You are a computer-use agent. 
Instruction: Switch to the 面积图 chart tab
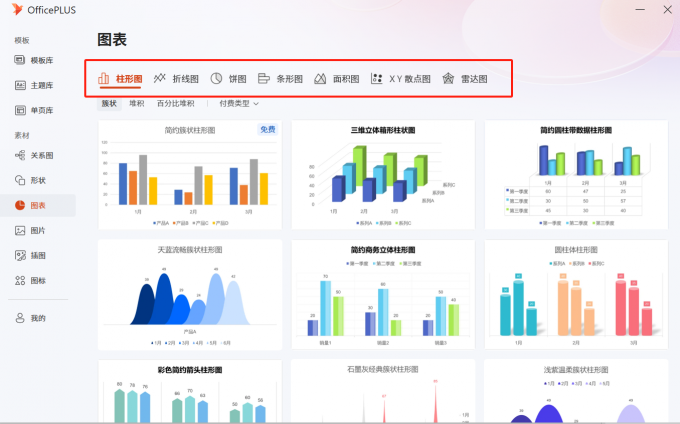coord(337,79)
